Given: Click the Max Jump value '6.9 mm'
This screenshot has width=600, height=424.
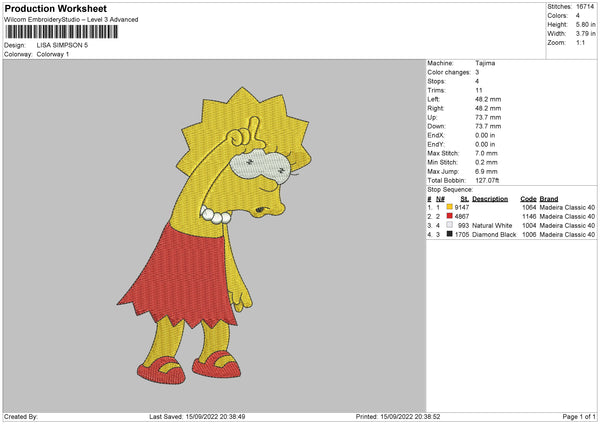Looking at the screenshot, I should click(x=486, y=171).
